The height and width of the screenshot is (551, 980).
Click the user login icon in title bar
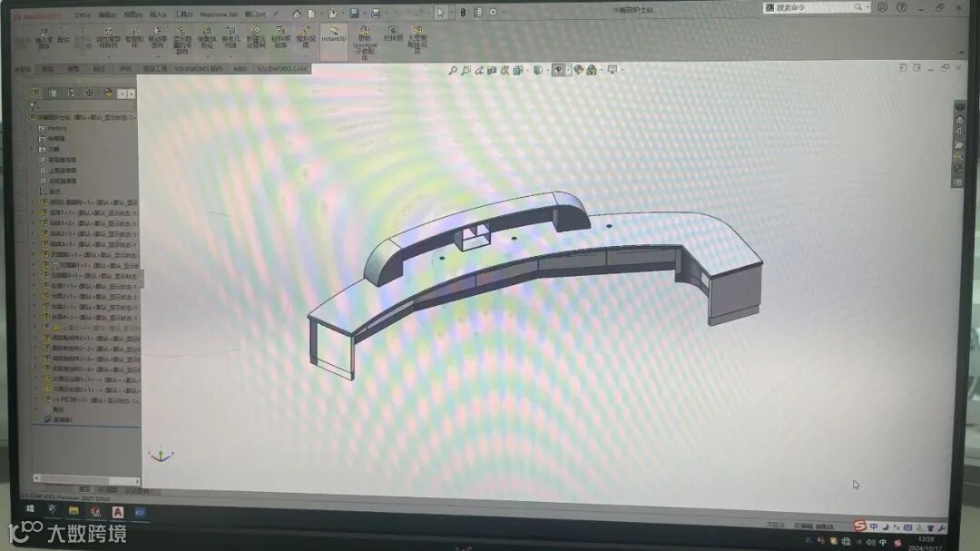click(x=882, y=7)
